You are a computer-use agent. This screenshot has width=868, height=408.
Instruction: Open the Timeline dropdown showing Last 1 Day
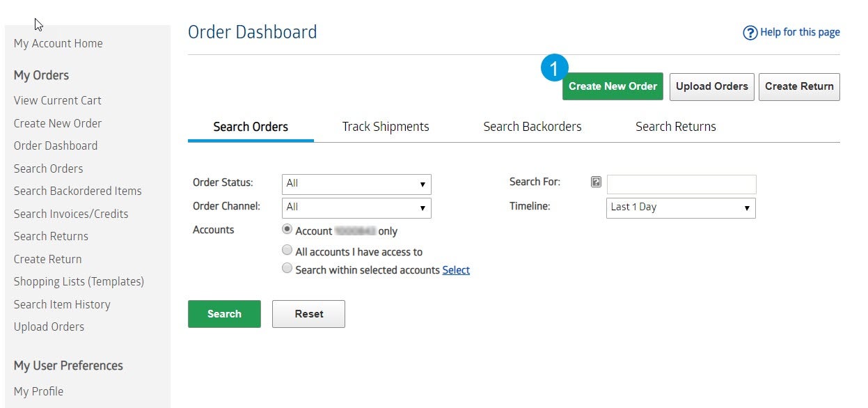pyautogui.click(x=681, y=207)
